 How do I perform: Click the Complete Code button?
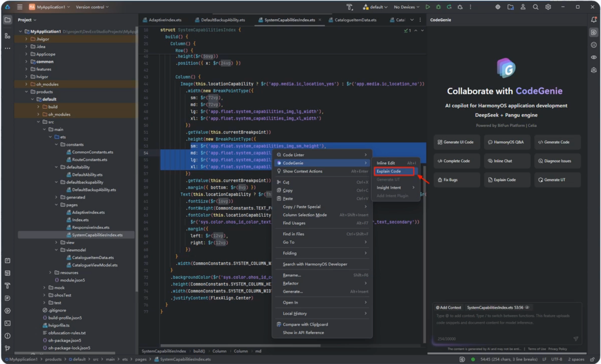457,161
